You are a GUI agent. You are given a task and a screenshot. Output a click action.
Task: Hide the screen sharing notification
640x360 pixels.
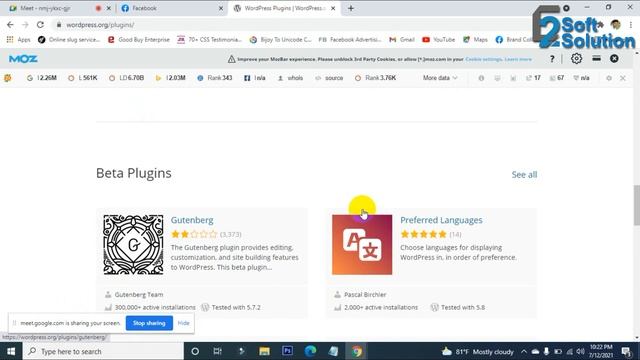coord(183,323)
